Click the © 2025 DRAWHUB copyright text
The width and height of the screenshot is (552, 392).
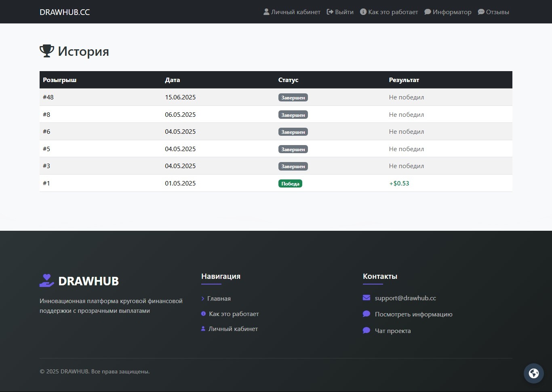pos(95,371)
